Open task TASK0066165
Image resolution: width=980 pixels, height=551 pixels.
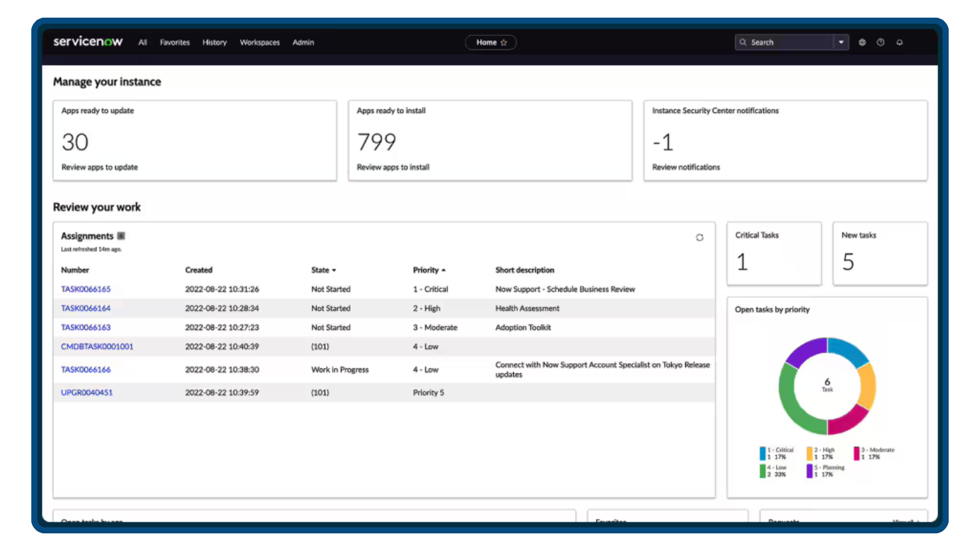tap(86, 289)
